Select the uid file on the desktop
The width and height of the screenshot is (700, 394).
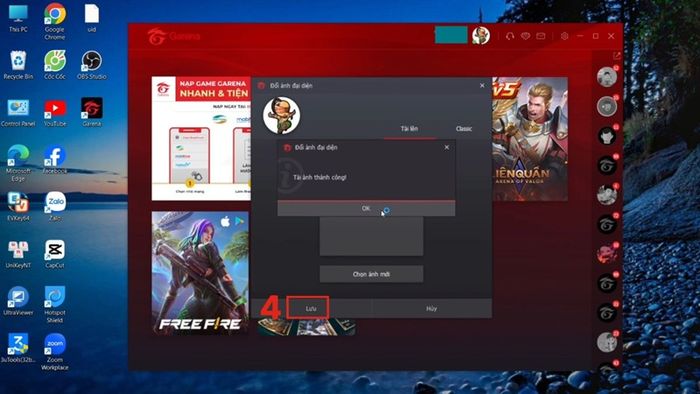click(92, 18)
